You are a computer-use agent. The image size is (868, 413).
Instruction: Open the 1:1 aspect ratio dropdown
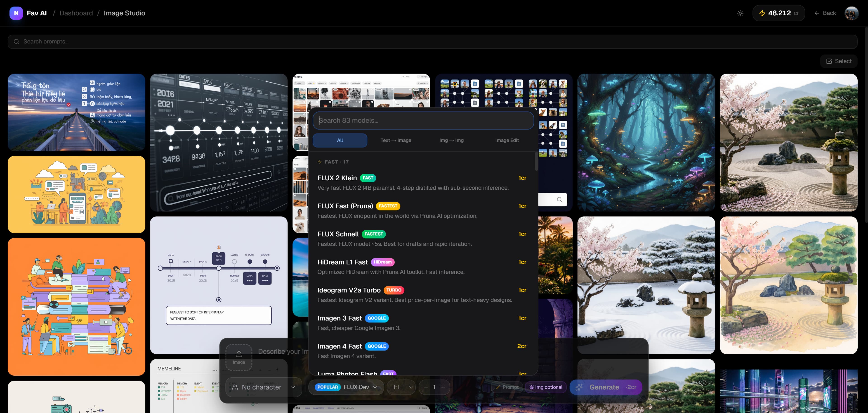(401, 387)
